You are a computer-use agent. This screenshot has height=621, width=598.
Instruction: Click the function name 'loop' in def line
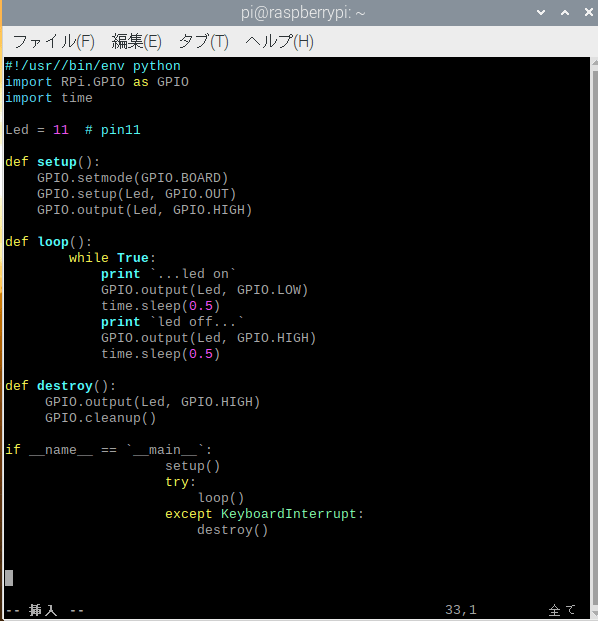(53, 242)
